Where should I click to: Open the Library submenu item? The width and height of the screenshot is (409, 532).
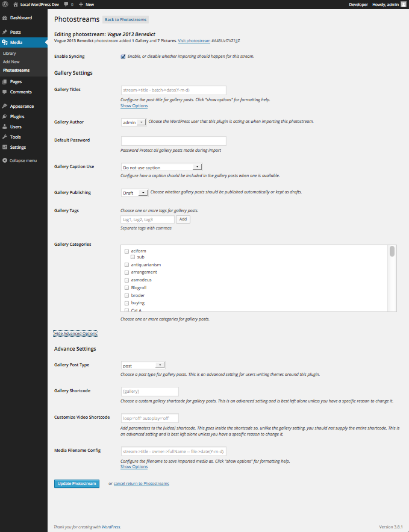click(x=10, y=53)
